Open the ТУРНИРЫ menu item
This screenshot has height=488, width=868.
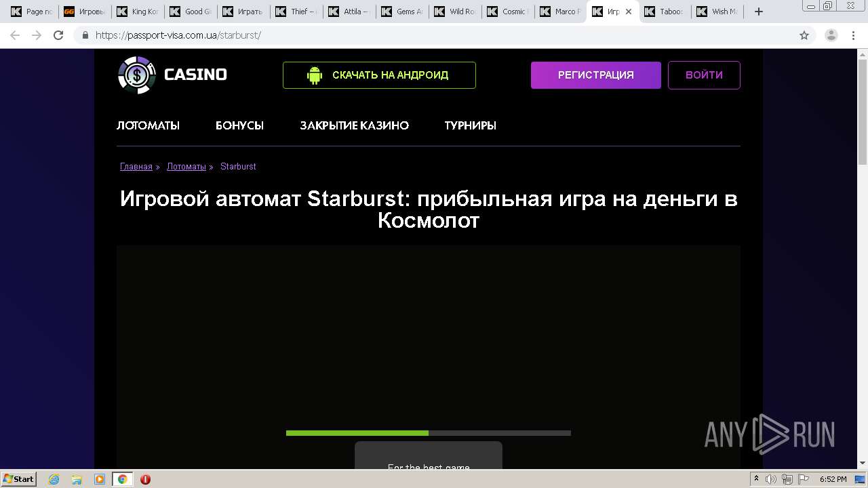point(470,125)
